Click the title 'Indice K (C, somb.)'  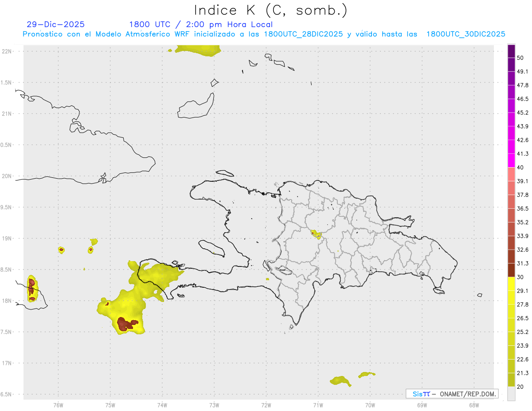click(271, 10)
